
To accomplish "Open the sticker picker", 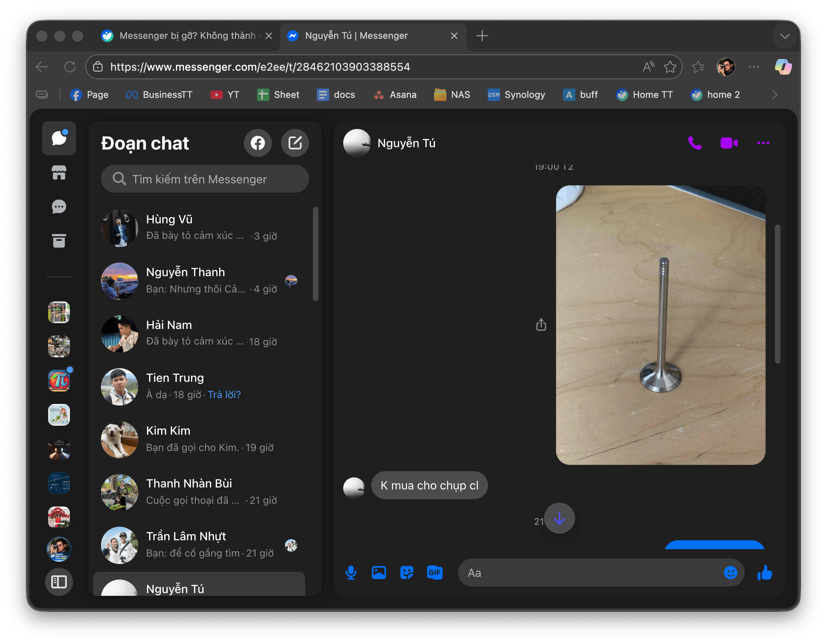I will click(407, 572).
